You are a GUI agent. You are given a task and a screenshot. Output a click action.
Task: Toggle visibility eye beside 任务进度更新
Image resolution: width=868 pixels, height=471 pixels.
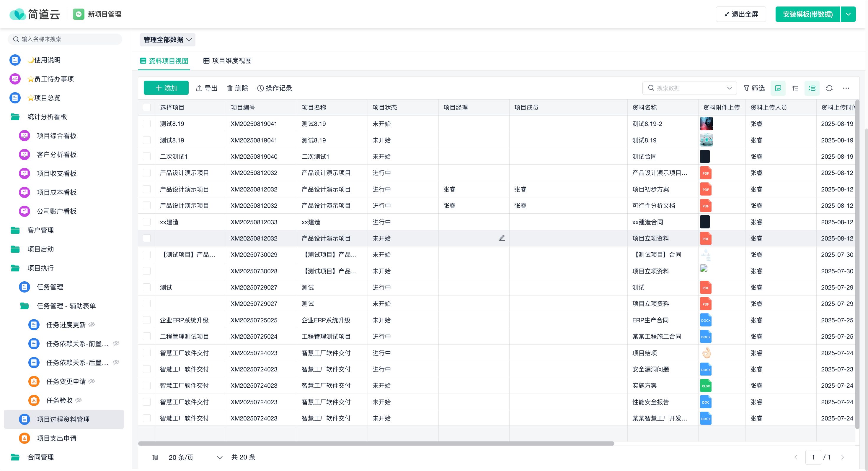(x=92, y=324)
